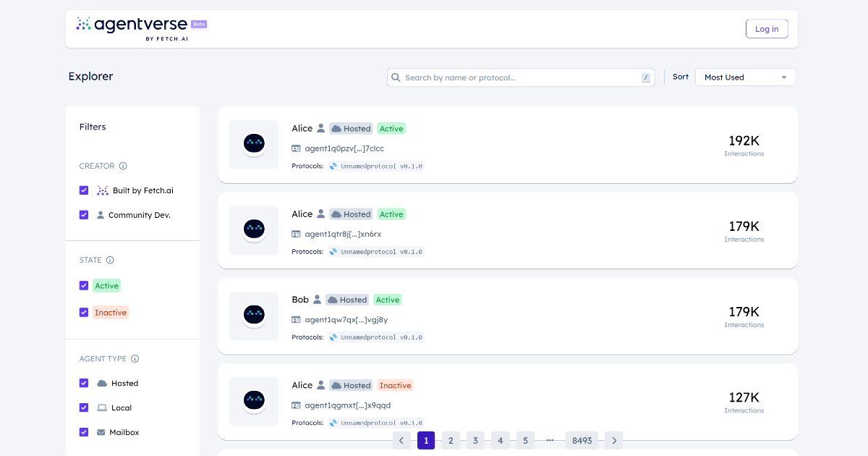Click Alice's robot avatar thumbnail
Screen dimensions: 868x456
[x=254, y=145]
